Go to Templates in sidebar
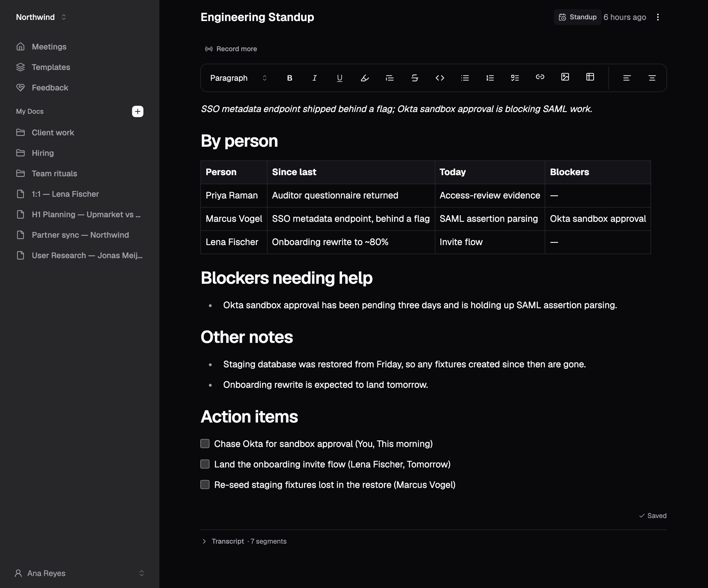The width and height of the screenshot is (708, 588). tap(51, 67)
